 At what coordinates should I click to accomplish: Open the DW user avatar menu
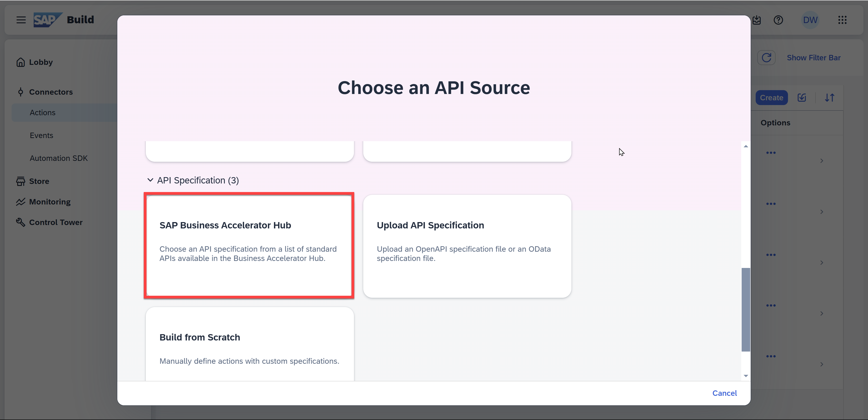(810, 20)
